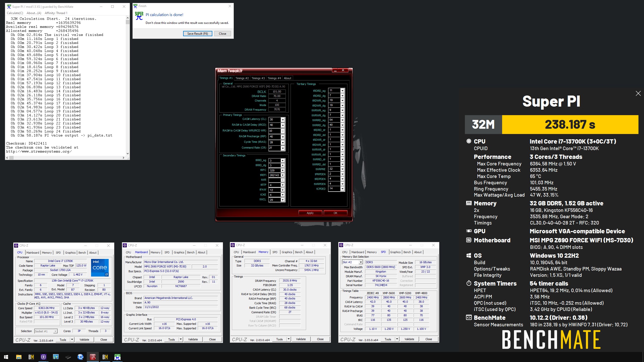Screen dimensions: 644x362
Task: Click OK in MemTweakIt
Action: click(x=335, y=213)
